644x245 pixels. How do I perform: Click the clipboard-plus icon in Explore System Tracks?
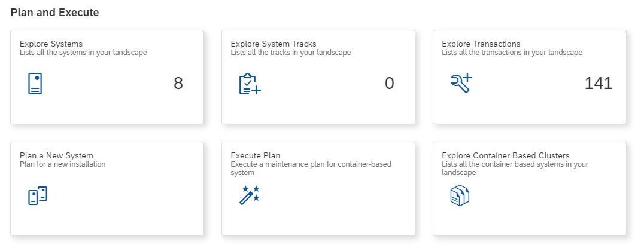pos(250,84)
